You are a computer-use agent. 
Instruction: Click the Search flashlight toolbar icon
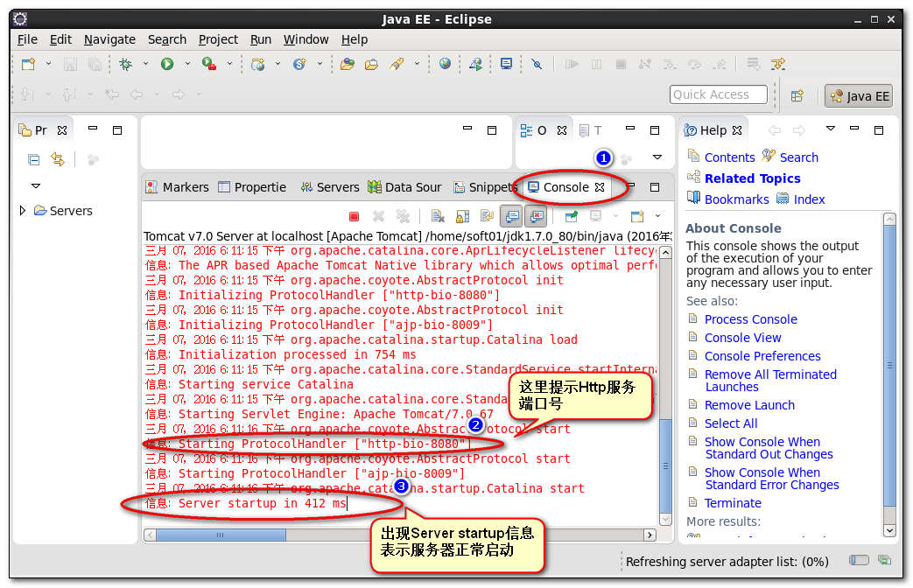click(x=397, y=64)
